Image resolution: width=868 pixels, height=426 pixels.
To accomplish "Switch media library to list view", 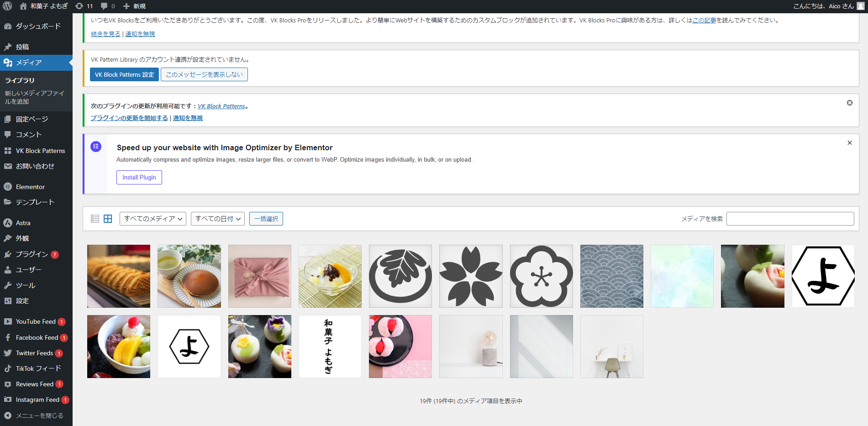I will (95, 219).
